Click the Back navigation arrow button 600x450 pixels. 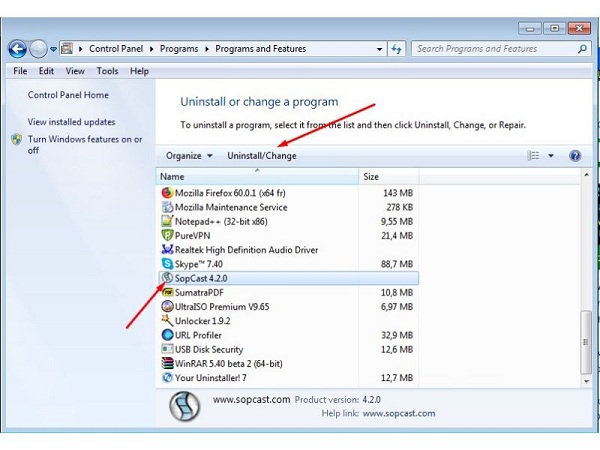pyautogui.click(x=17, y=49)
